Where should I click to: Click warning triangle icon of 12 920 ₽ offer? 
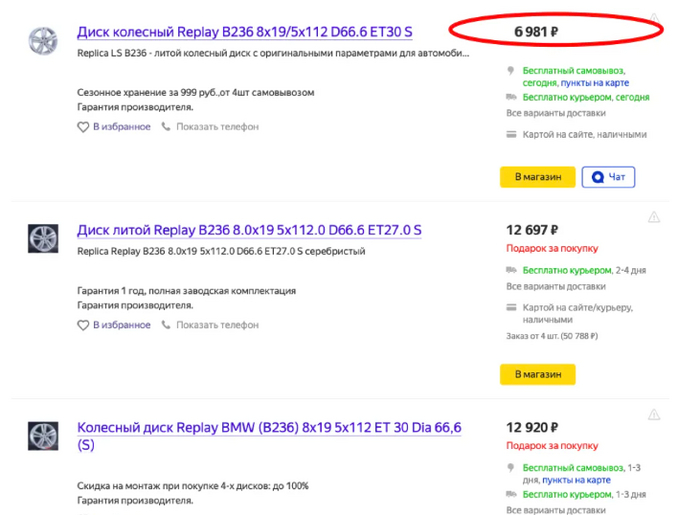click(654, 415)
